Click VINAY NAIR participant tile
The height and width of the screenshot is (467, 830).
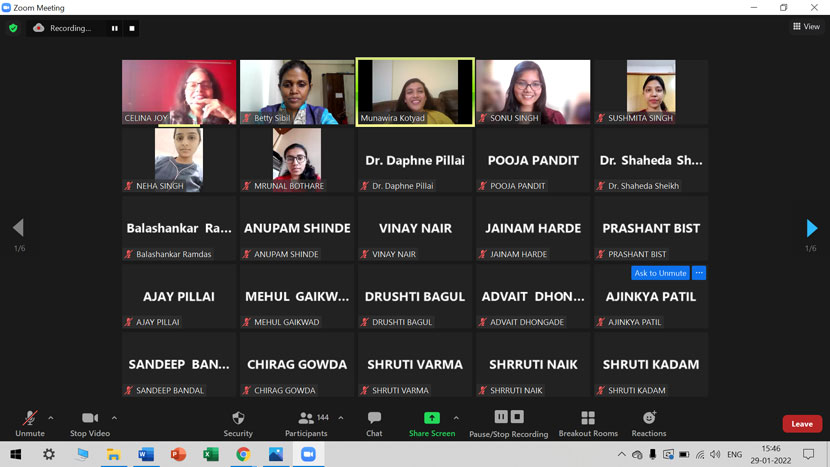click(x=415, y=228)
